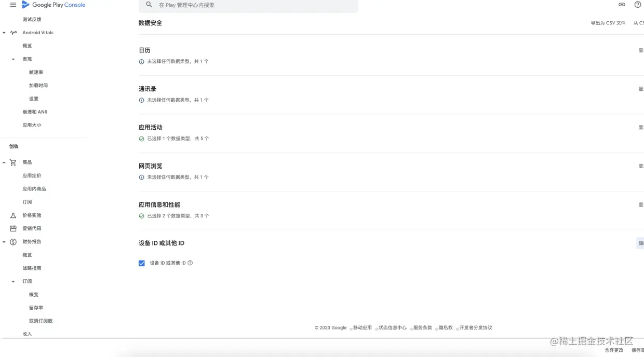Viewport: 644px width, 357px height.
Task: Click the Android Vitals heartbeat icon
Action: [12, 32]
